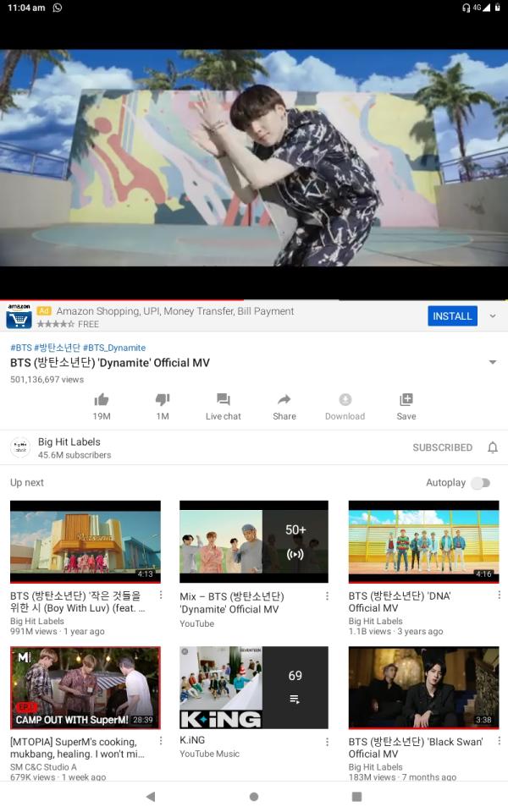Open options menu for DNA Official MV
The height and width of the screenshot is (812, 508).
click(x=499, y=595)
